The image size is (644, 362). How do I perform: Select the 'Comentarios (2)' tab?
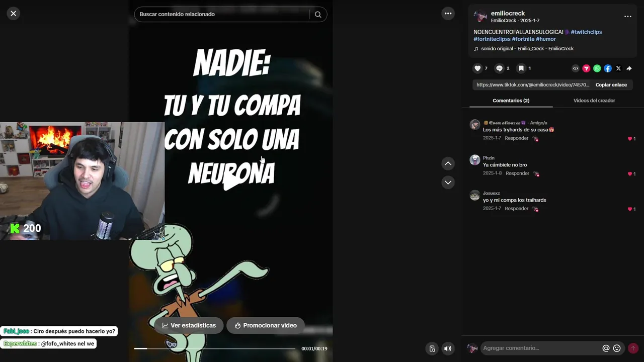(511, 101)
